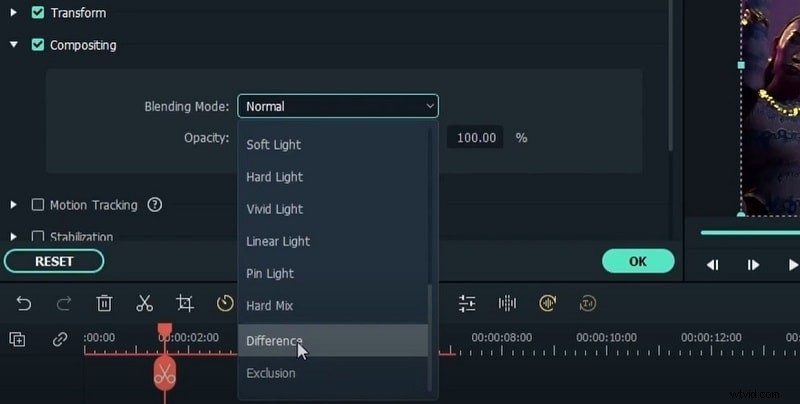The width and height of the screenshot is (800, 404).
Task: Disable the Compositing checkbox
Action: click(38, 45)
